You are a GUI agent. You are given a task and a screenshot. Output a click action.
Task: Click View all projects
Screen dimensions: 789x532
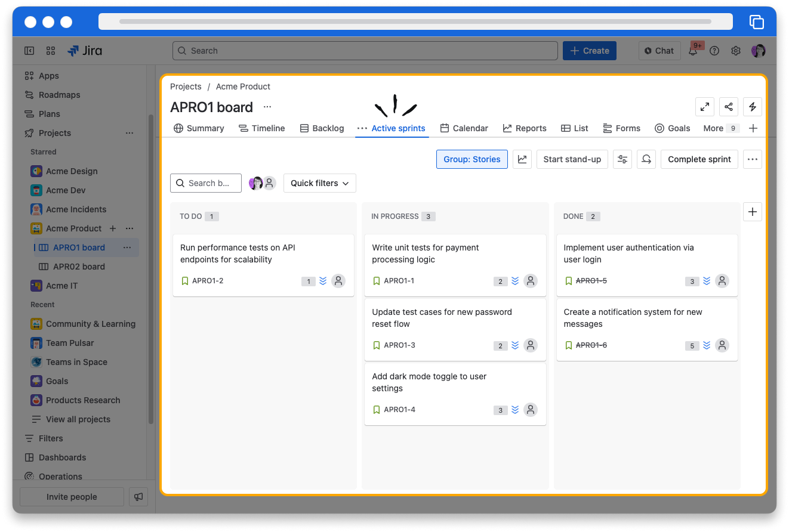tap(78, 419)
